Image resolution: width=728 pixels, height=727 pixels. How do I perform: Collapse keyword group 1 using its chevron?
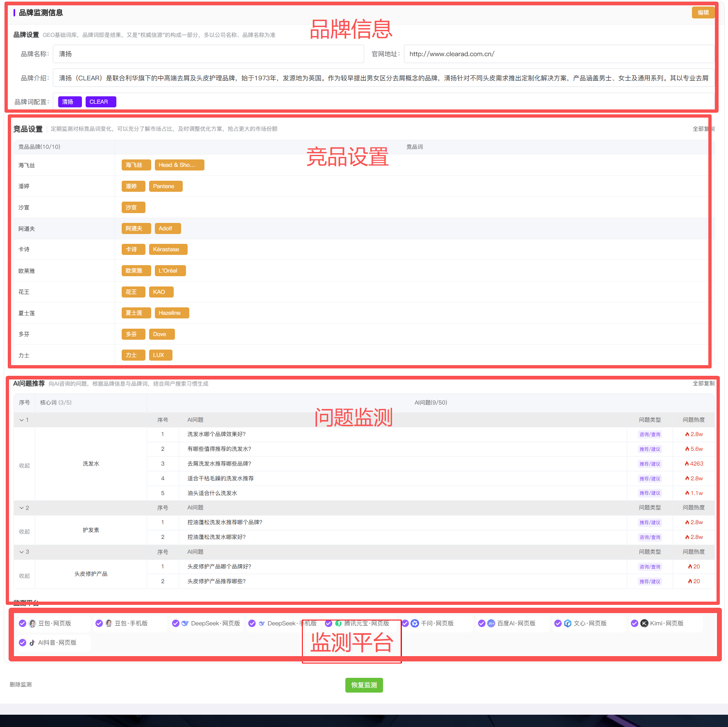[x=22, y=420]
